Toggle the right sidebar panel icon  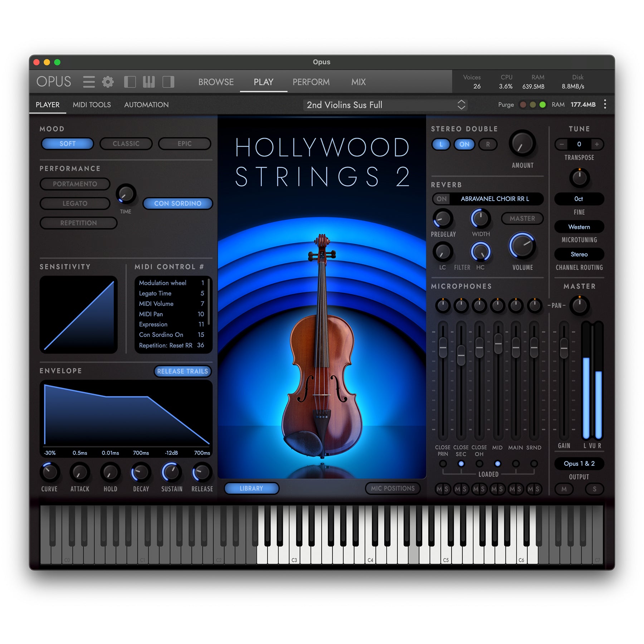click(x=168, y=82)
